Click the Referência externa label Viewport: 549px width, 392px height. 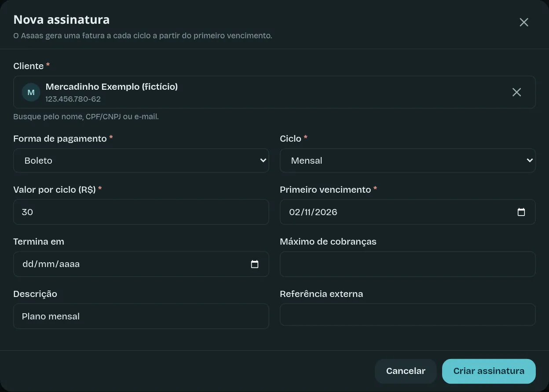[x=322, y=294]
